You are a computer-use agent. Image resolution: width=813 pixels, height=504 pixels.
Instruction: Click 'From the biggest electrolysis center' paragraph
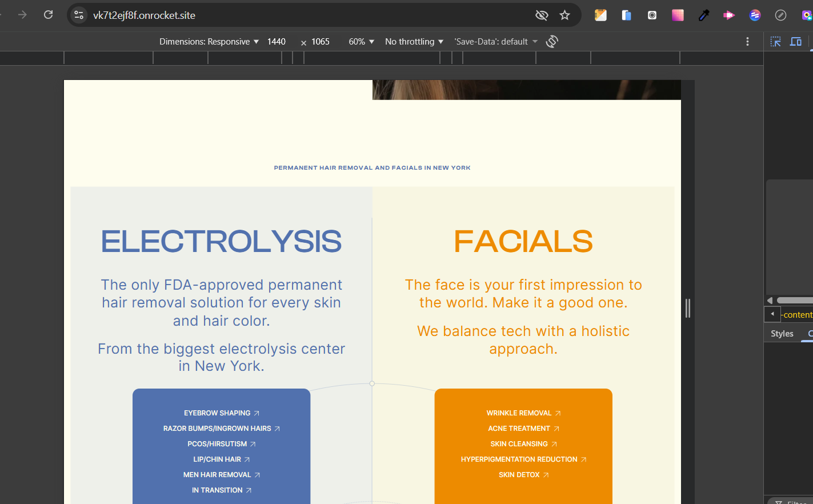222,357
